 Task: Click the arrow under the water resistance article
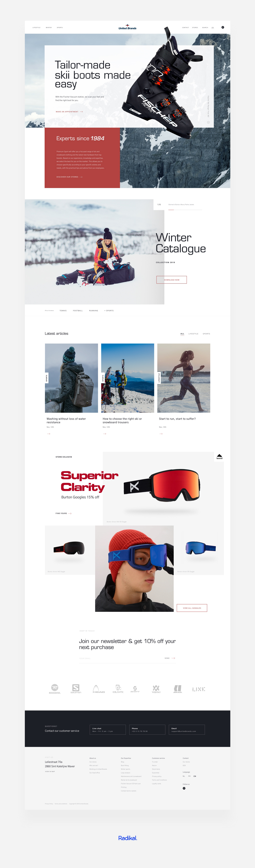(x=49, y=434)
